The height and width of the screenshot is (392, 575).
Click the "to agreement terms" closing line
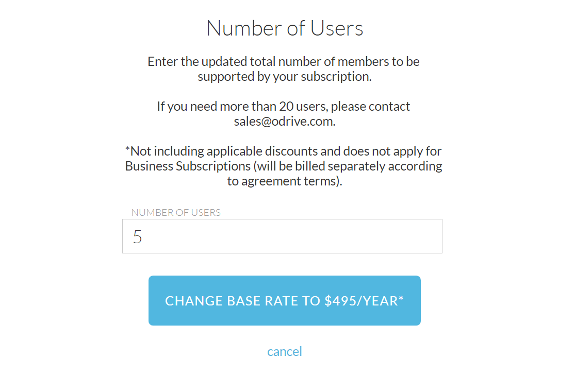click(284, 181)
